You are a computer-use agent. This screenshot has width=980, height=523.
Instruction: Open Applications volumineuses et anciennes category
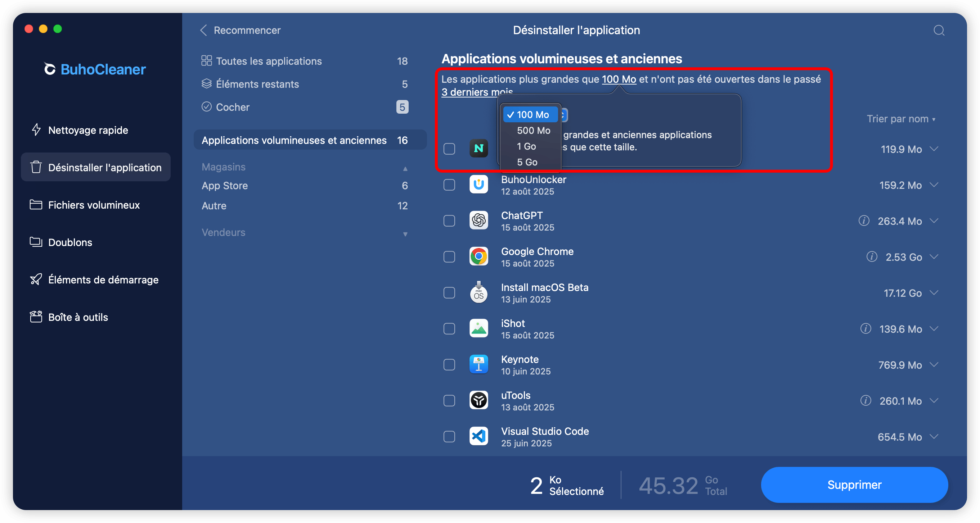click(310, 140)
